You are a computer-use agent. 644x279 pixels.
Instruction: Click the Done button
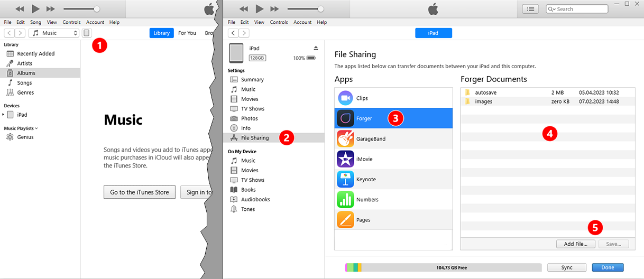608,267
